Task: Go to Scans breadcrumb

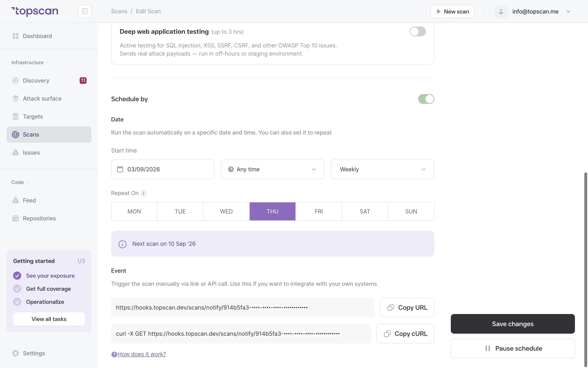Action: 119,11
